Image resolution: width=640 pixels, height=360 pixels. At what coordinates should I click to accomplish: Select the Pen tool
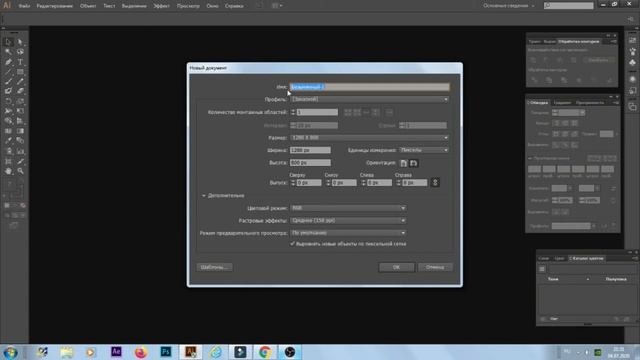[x=8, y=62]
